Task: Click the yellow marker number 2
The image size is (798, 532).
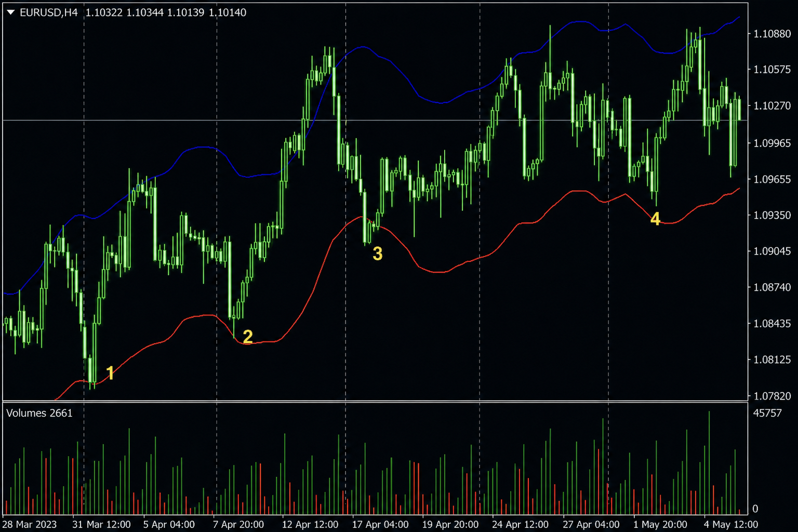Action: tap(248, 337)
